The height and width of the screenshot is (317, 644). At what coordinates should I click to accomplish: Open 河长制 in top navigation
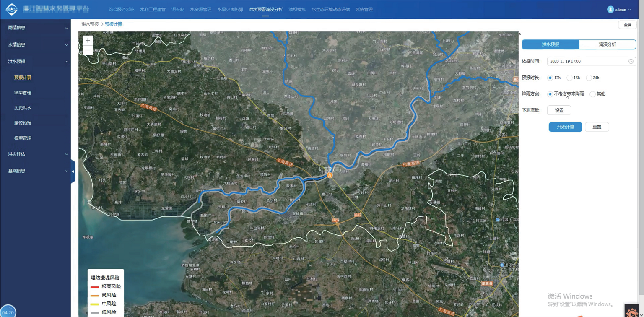point(178,9)
